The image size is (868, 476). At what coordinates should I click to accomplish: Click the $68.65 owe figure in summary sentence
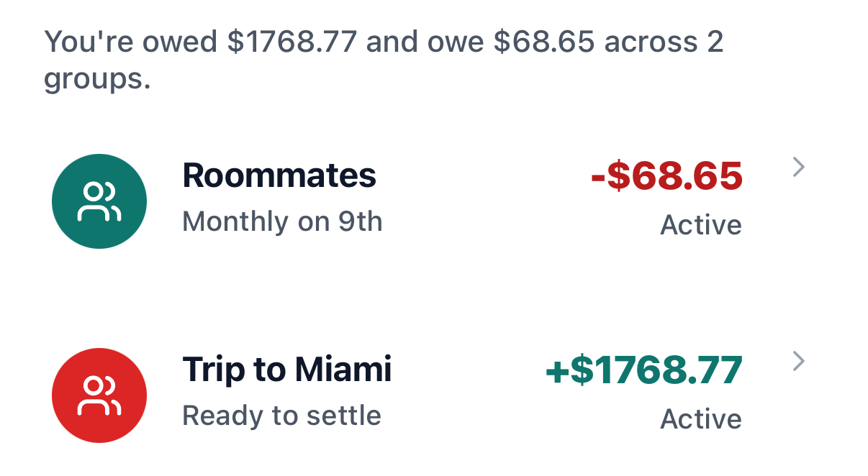[544, 42]
